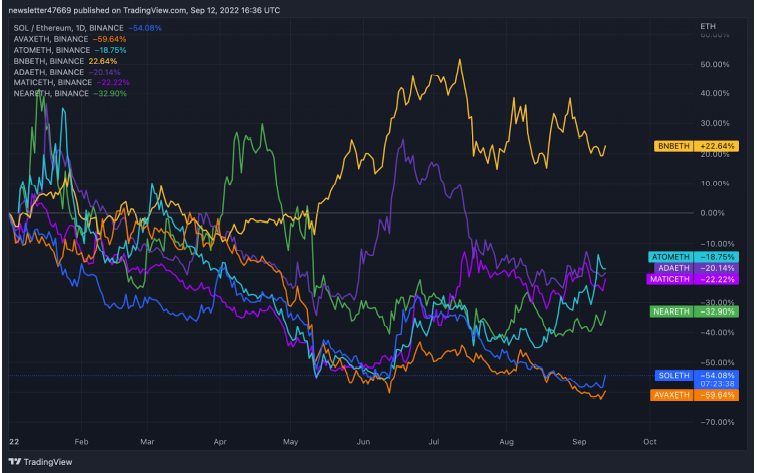Click the 07:23:38 countdown timer

716,384
